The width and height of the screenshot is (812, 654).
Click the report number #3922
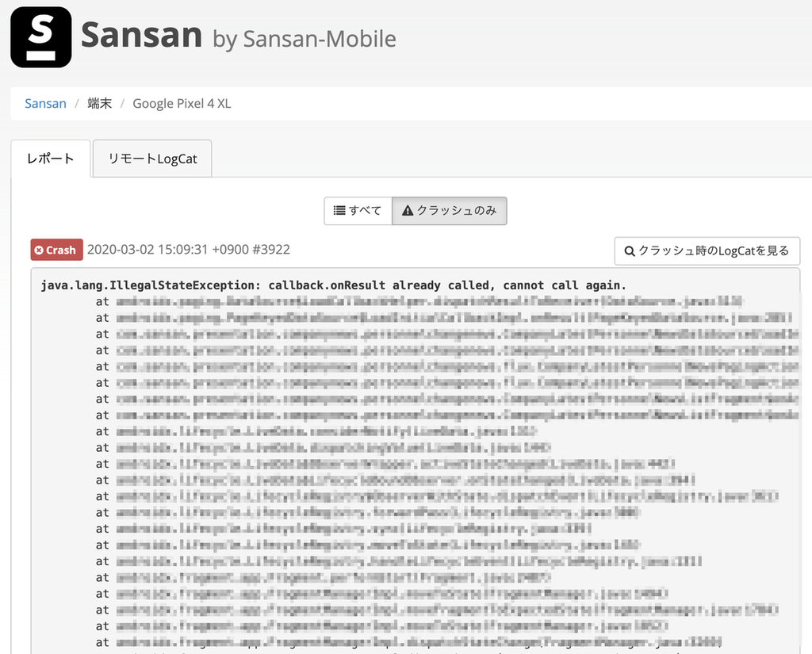coord(271,250)
